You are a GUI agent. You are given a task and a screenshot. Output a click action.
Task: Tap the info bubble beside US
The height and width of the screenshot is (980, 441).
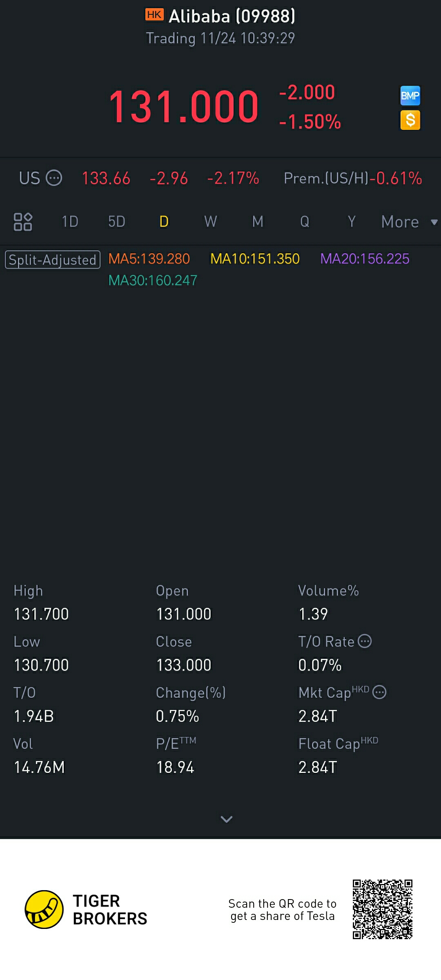click(x=54, y=178)
